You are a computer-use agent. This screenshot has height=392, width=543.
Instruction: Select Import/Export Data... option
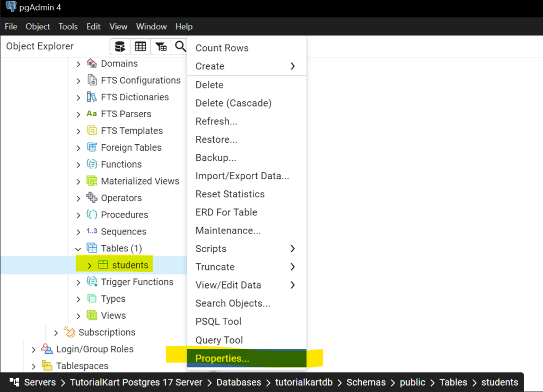247,176
